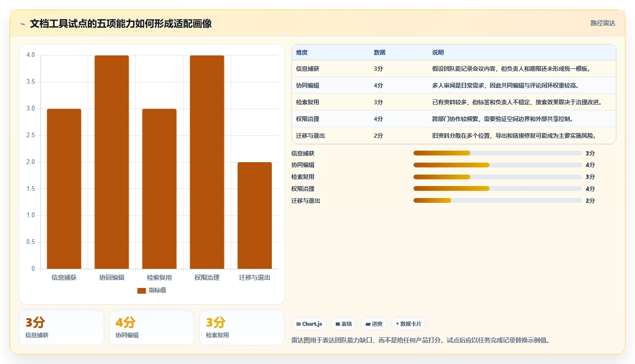The height and width of the screenshot is (364, 635).
Task: Click the footer note starting 雷达图用于表达团队能力缺口
Action: point(421,341)
